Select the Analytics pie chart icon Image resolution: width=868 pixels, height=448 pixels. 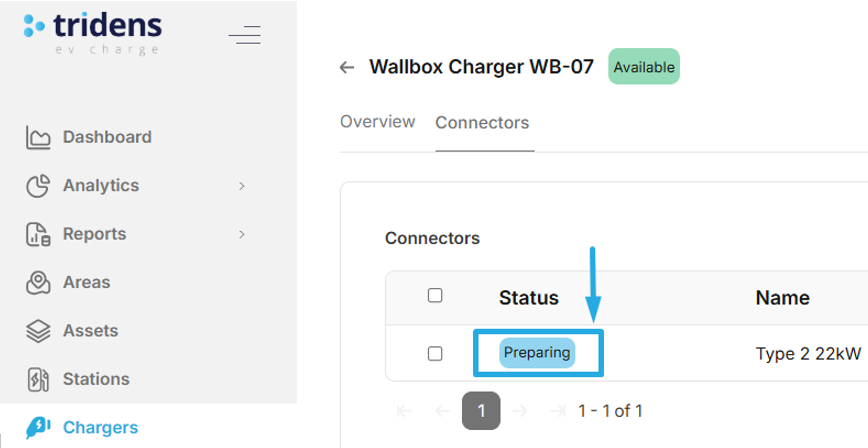(x=38, y=185)
